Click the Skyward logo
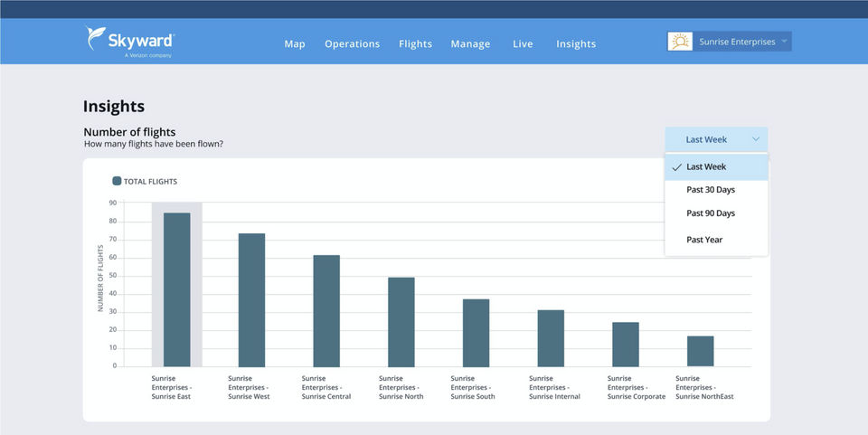The height and width of the screenshot is (435, 868). (x=130, y=42)
